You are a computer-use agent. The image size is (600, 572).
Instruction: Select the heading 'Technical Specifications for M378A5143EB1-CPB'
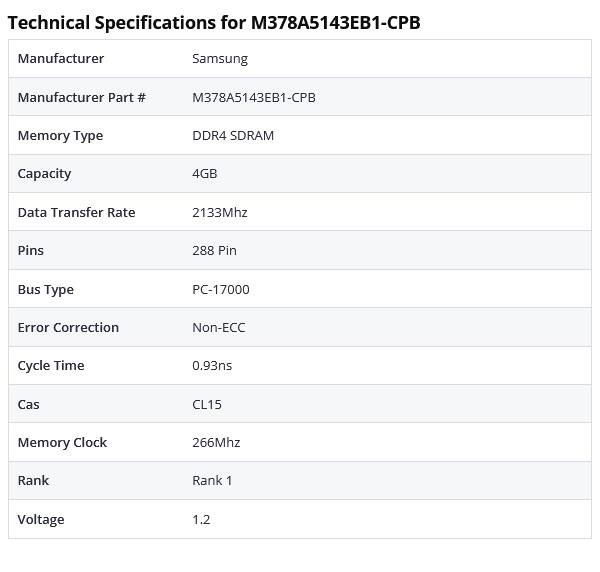coord(214,23)
